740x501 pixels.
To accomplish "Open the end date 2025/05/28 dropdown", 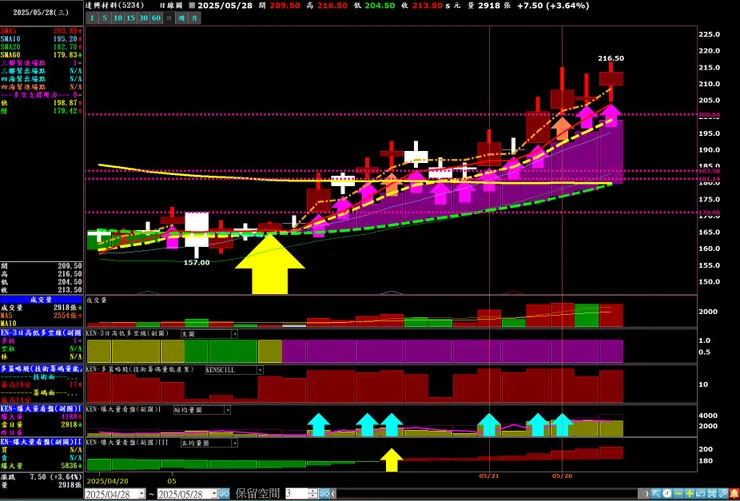I will [214, 494].
